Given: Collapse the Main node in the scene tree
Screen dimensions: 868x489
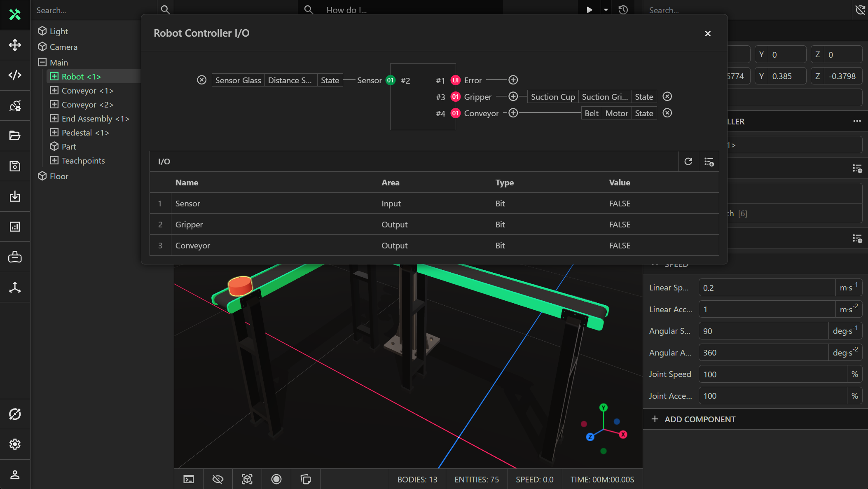Looking at the screenshot, I should (x=42, y=62).
